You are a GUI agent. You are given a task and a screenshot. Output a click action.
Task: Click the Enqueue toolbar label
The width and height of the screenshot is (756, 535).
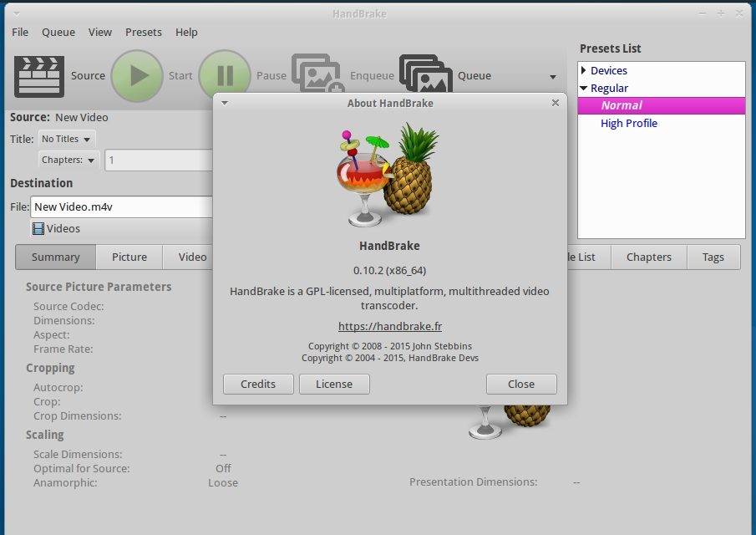pos(372,76)
